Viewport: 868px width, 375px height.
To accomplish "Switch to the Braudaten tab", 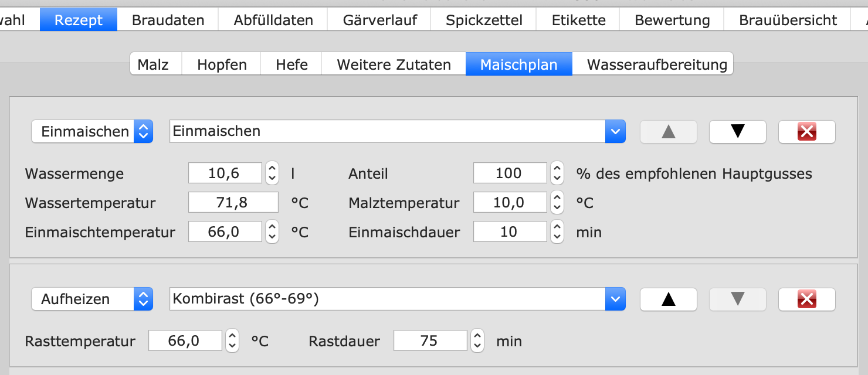I will coord(168,20).
